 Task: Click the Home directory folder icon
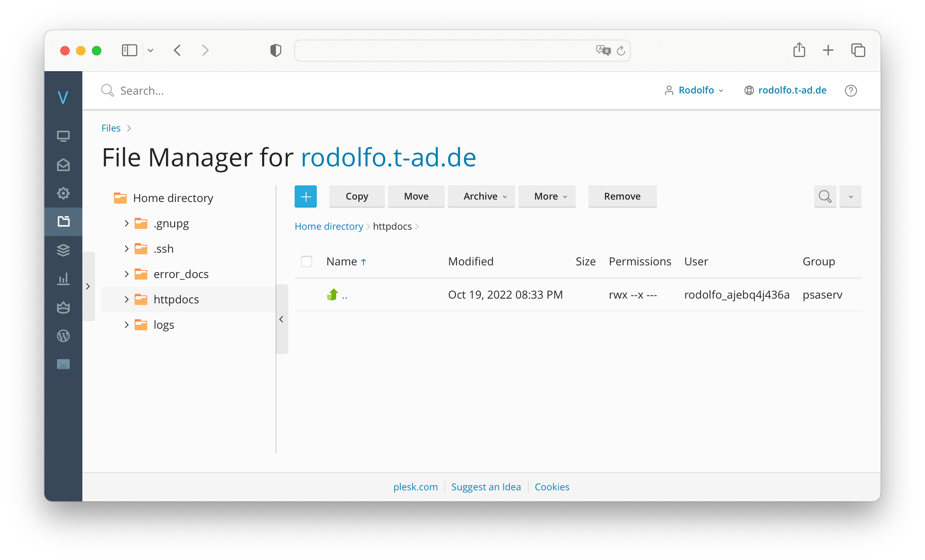(x=120, y=198)
